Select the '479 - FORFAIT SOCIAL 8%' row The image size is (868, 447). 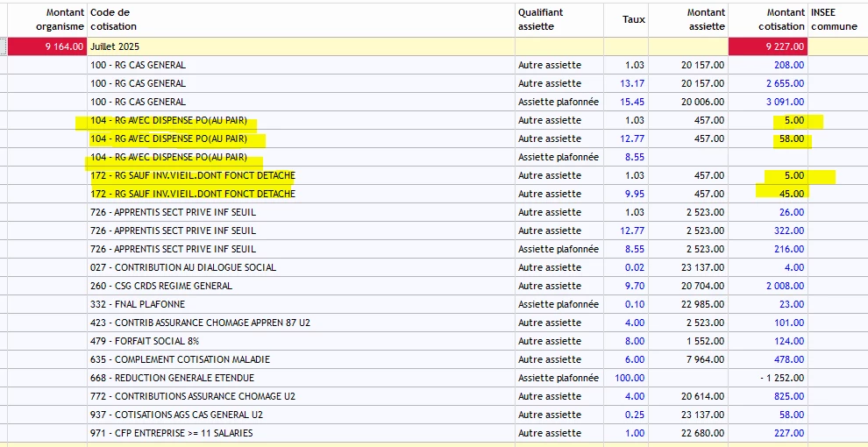tap(147, 341)
